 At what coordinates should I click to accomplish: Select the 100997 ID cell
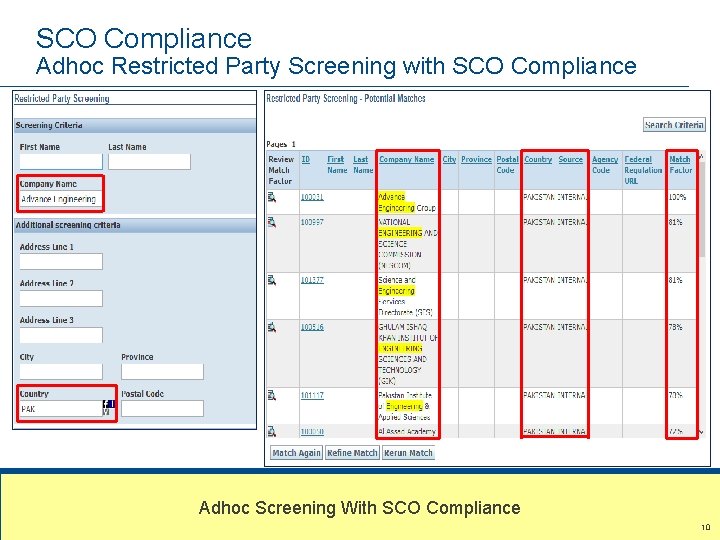312,222
